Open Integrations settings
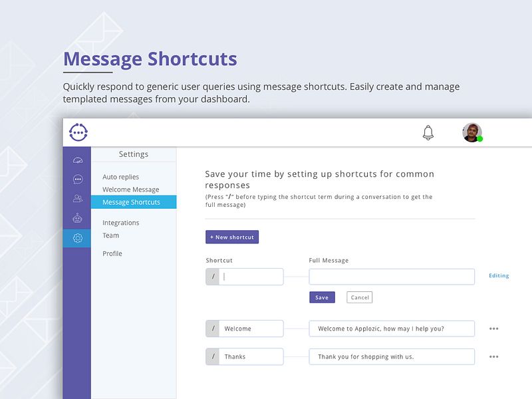The image size is (532, 399). click(121, 223)
